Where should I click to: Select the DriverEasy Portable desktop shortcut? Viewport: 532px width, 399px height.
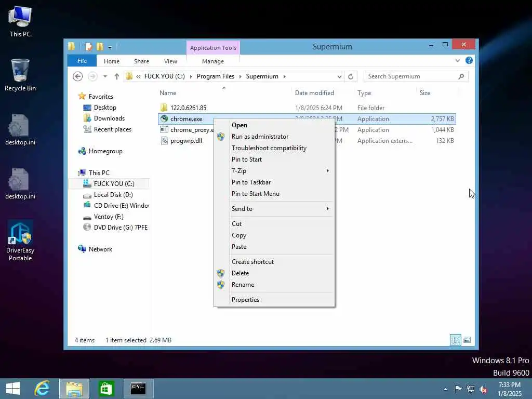(20, 241)
